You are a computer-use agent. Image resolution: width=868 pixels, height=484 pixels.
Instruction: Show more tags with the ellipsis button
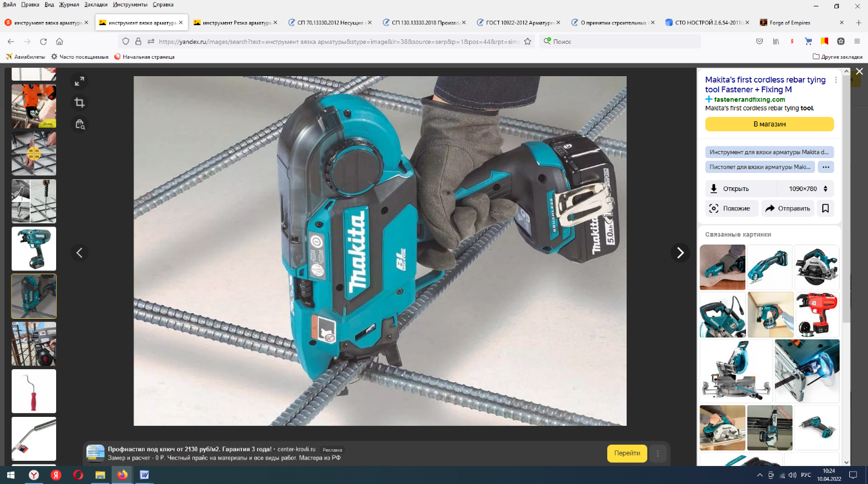pos(825,167)
